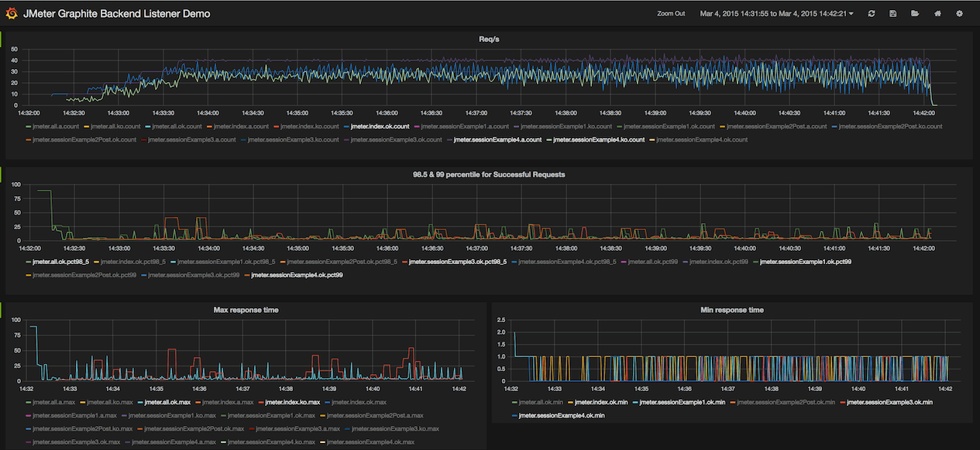Open the 98.5 & 99 percentile panel menu
980x450 pixels.
pos(489,173)
